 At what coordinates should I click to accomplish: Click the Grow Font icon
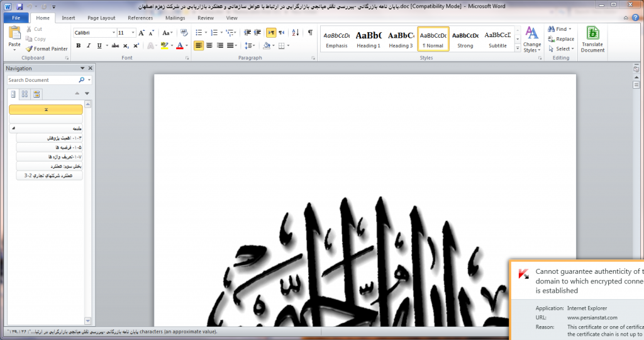[x=142, y=33]
